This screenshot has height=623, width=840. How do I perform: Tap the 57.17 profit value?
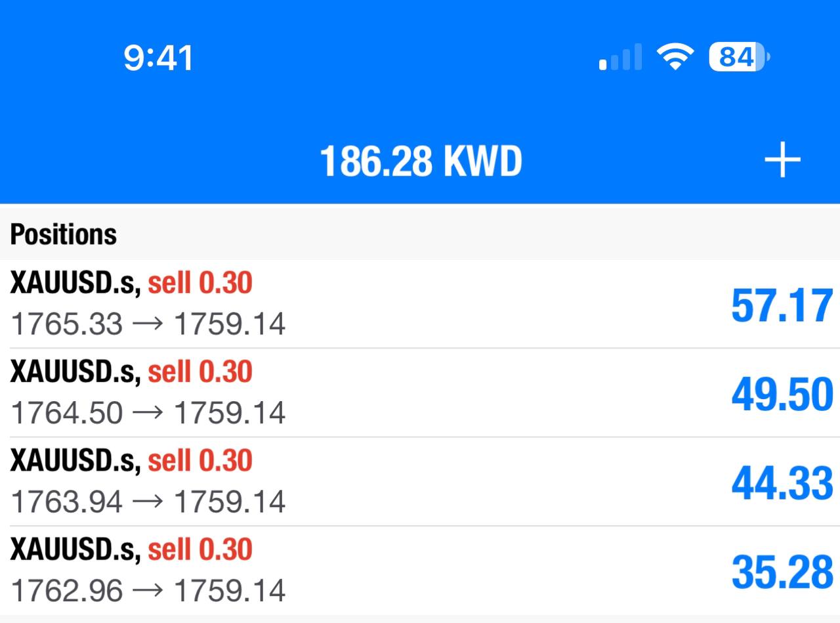[782, 306]
